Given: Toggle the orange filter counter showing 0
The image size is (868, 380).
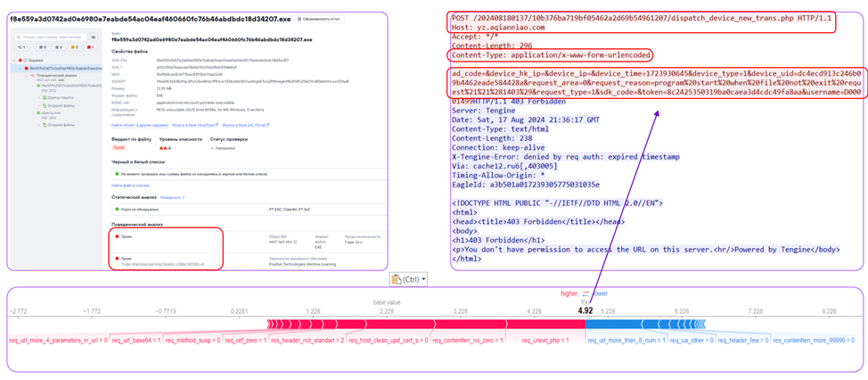Looking at the screenshot, I should point(74,47).
